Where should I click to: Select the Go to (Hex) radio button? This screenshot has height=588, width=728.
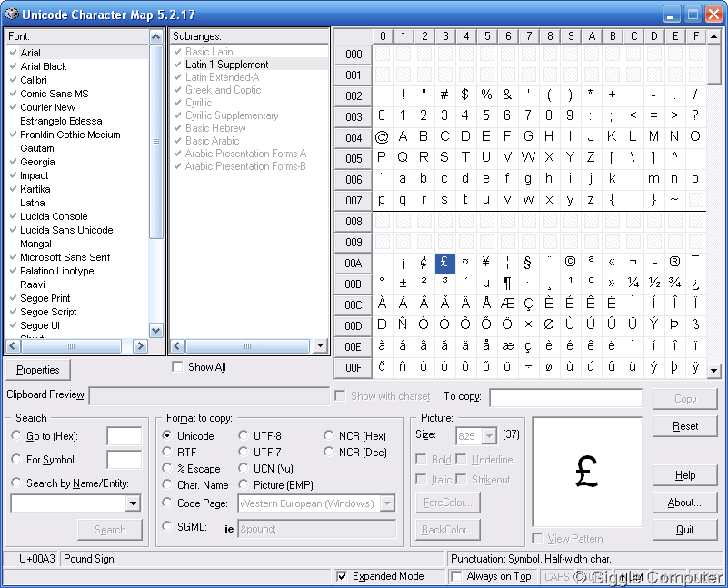pos(16,435)
